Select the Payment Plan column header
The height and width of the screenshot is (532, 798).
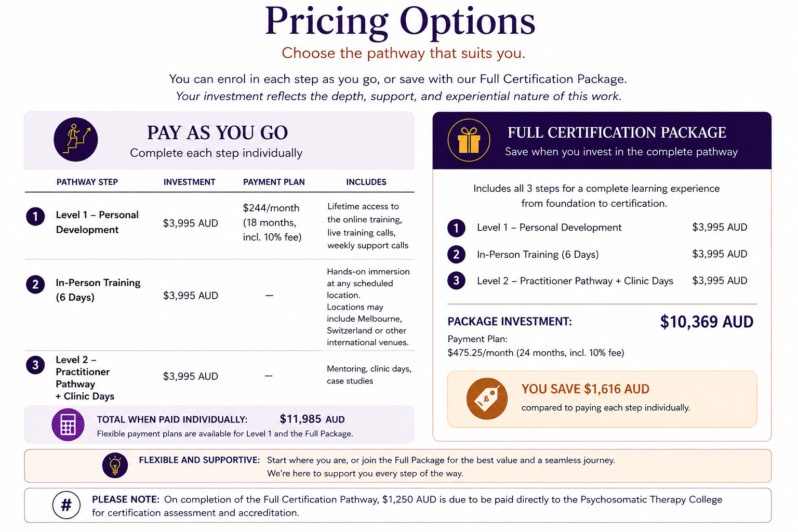point(274,182)
